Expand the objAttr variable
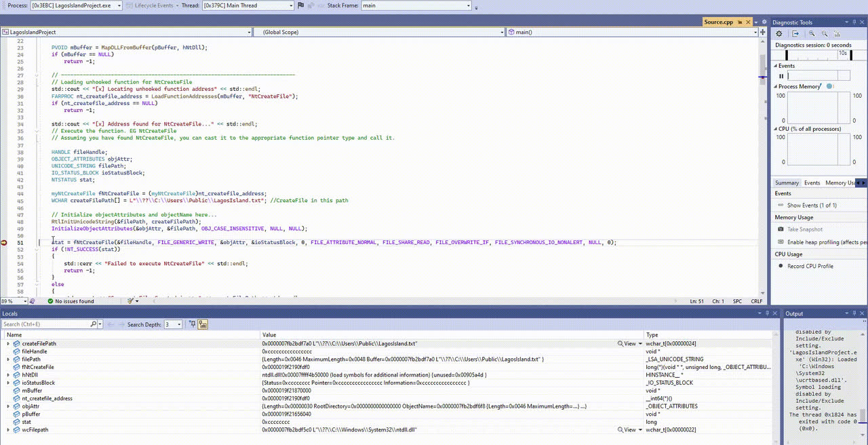The image size is (868, 445). click(8, 406)
